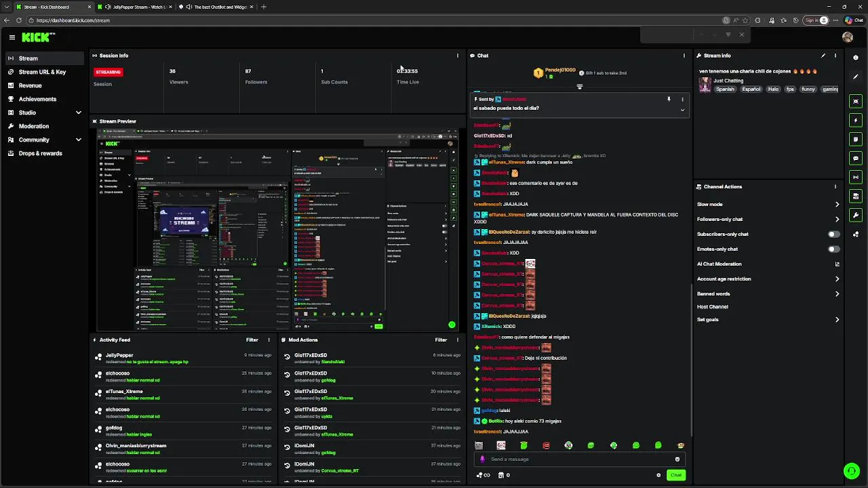Click the purple identity badge in message box
Viewport: 868px width, 488px height.
pos(483,459)
